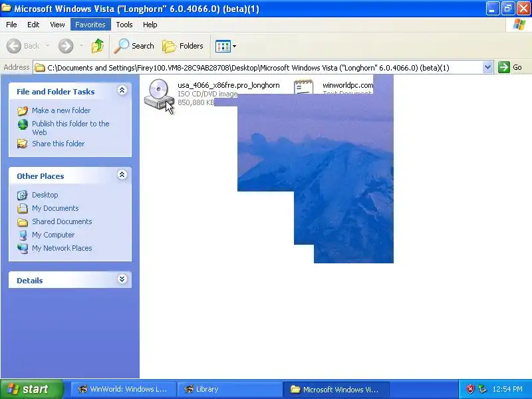
Task: Click Microsoft Windows Vi... taskbar button
Action: 336,389
